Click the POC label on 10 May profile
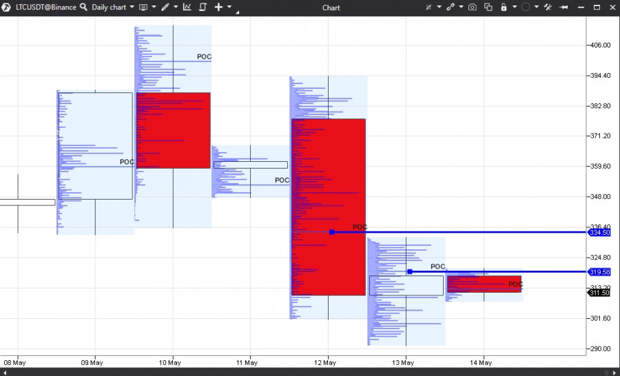The height and width of the screenshot is (376, 620). (204, 57)
